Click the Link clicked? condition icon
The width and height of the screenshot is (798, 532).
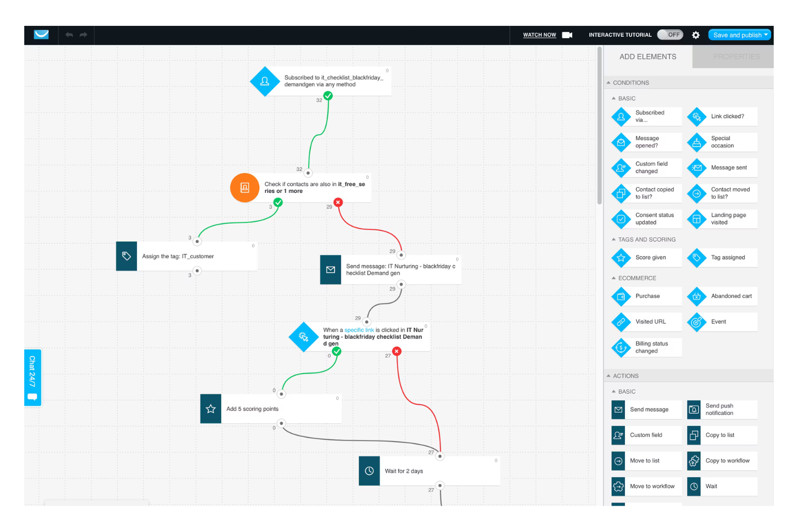[x=697, y=116]
